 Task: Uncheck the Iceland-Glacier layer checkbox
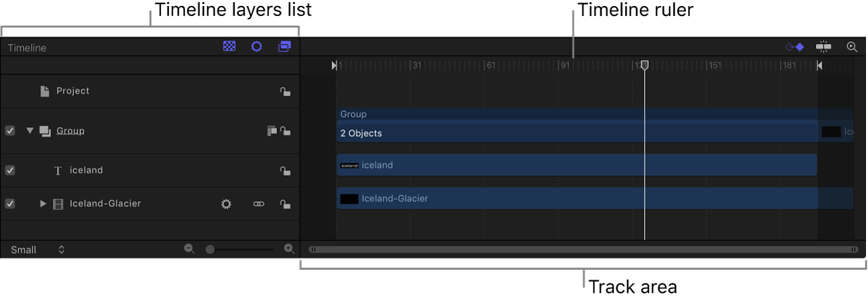10,204
